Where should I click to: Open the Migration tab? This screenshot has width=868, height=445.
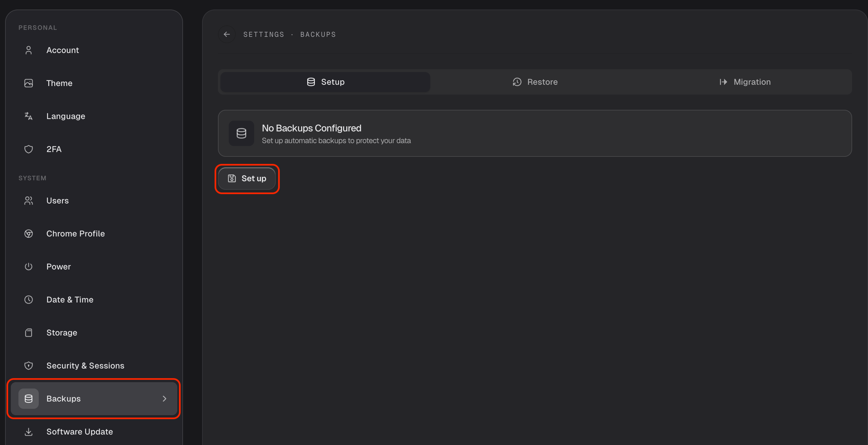coord(745,82)
